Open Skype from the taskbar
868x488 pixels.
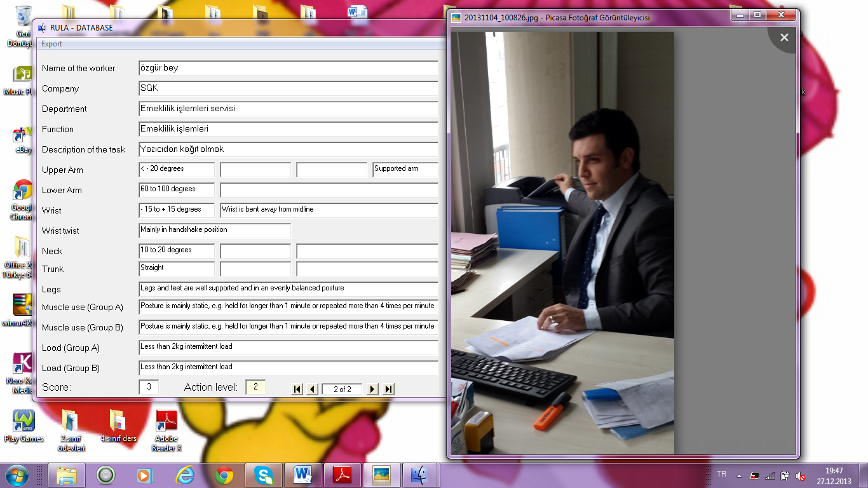pos(263,475)
